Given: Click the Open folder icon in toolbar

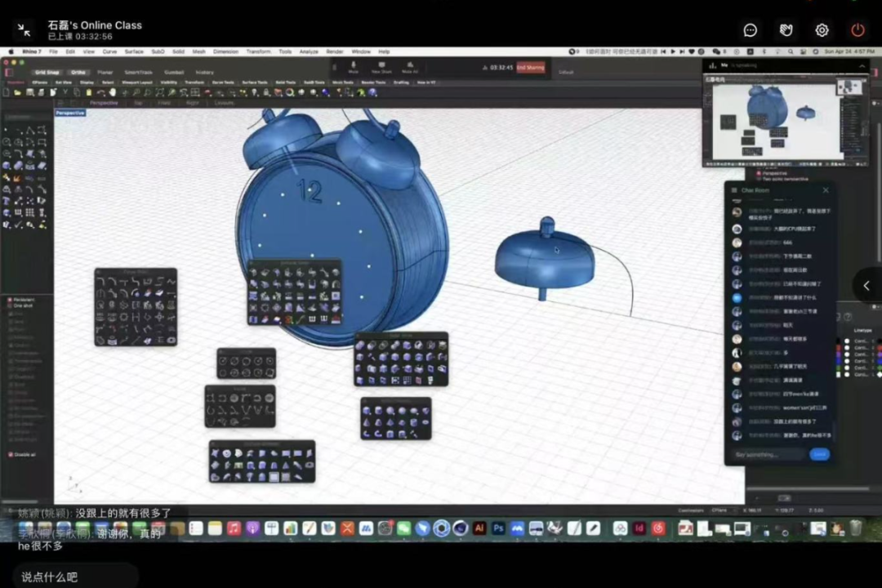Looking at the screenshot, I should [18, 93].
